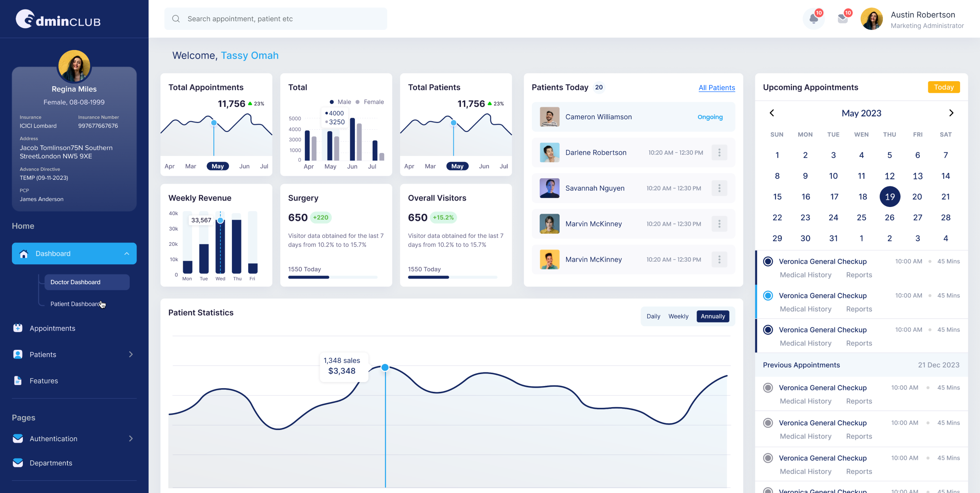980x493 pixels.
Task: Click the search magnifier icon
Action: 176,18
